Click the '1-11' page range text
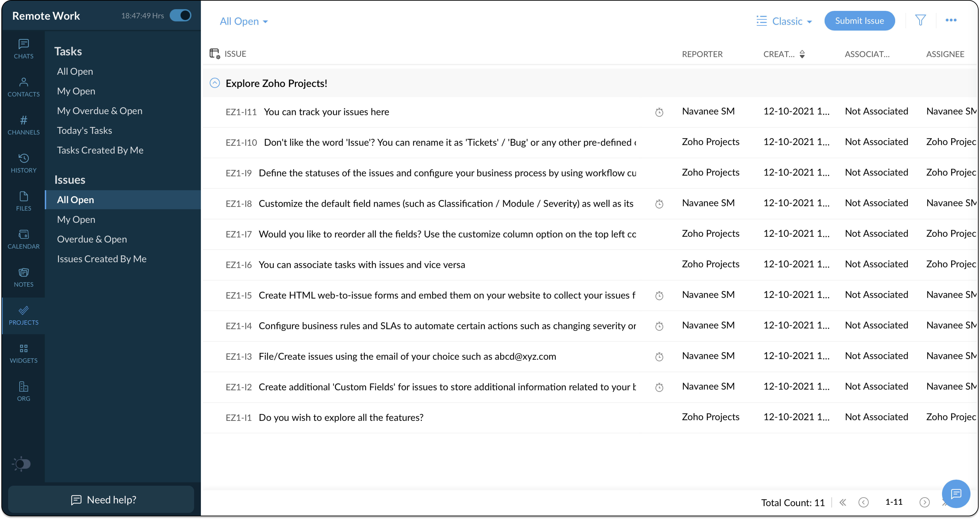The height and width of the screenshot is (519, 980). pos(894,502)
